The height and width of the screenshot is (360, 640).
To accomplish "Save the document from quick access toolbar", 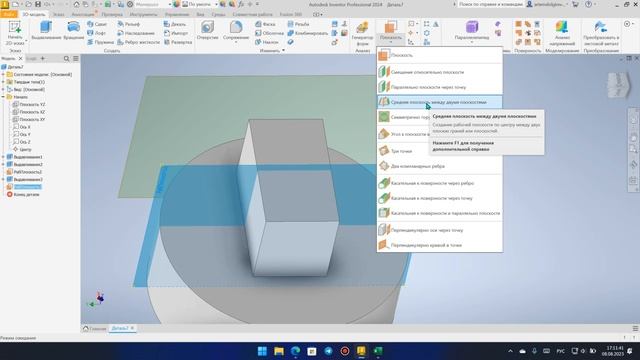I will (38, 4).
